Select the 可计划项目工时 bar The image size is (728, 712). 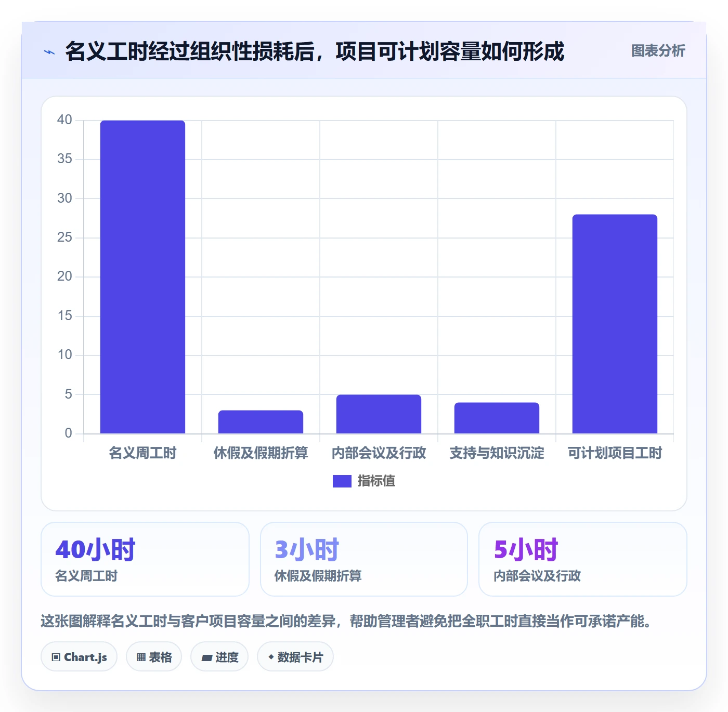[x=615, y=324]
